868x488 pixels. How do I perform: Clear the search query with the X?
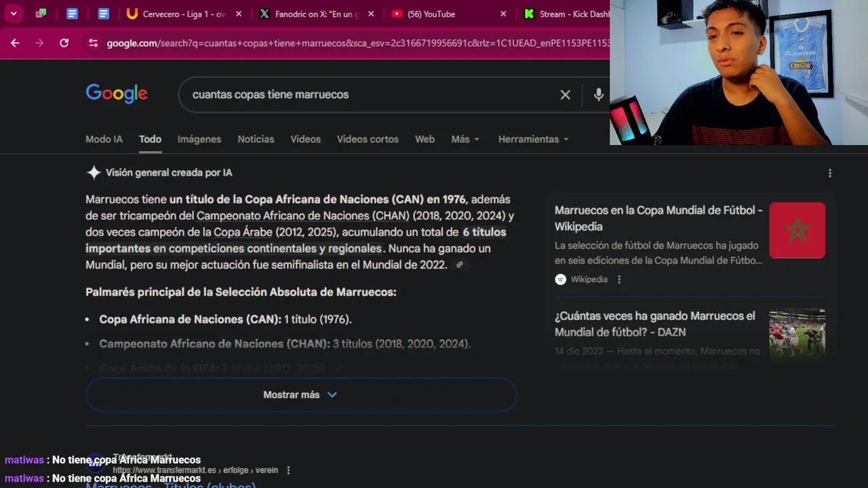[x=566, y=95]
